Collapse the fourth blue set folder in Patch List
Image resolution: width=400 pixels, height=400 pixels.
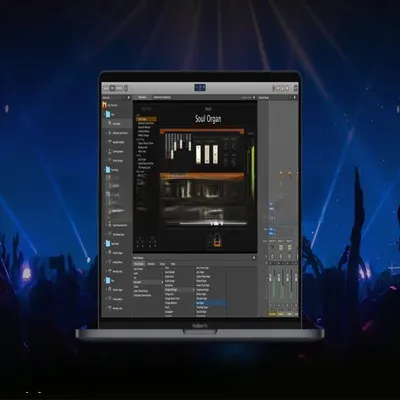(x=108, y=280)
